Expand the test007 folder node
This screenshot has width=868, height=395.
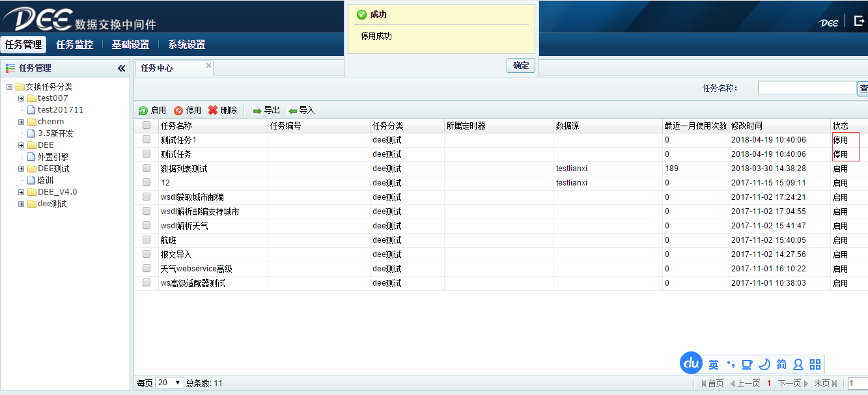coord(21,98)
